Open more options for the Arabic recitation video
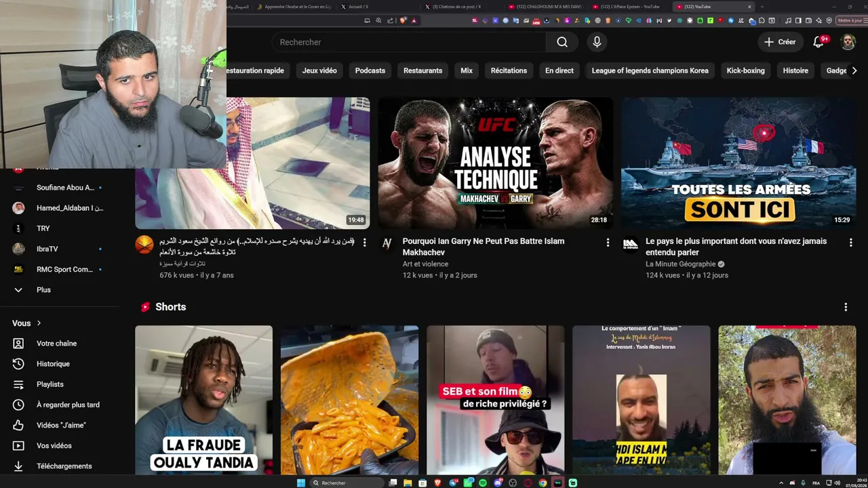 364,243
